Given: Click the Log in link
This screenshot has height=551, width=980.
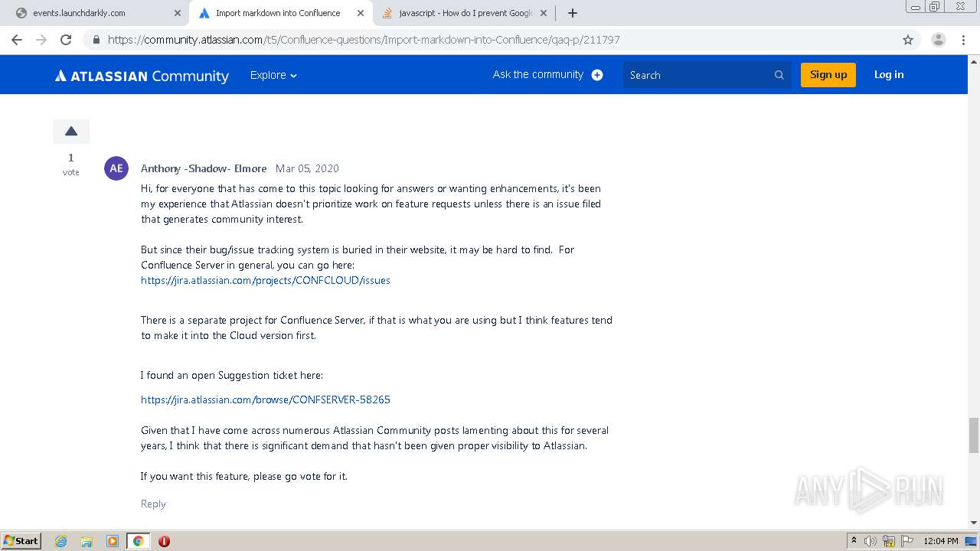Looking at the screenshot, I should 889,74.
